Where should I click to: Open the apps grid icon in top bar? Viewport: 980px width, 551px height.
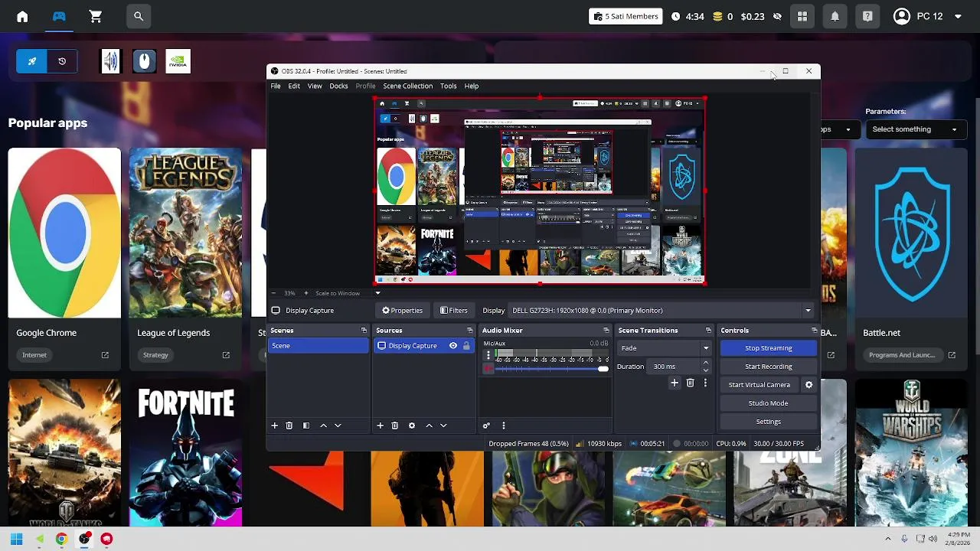[802, 16]
